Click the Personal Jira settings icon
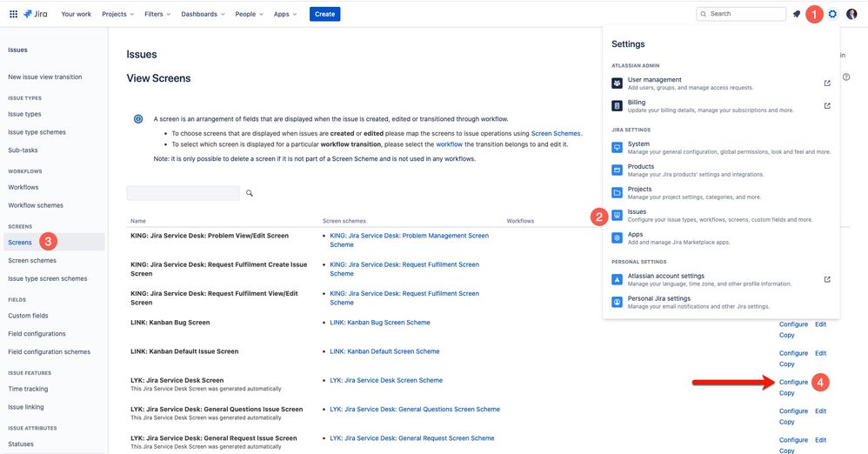The width and height of the screenshot is (868, 454). pos(617,303)
